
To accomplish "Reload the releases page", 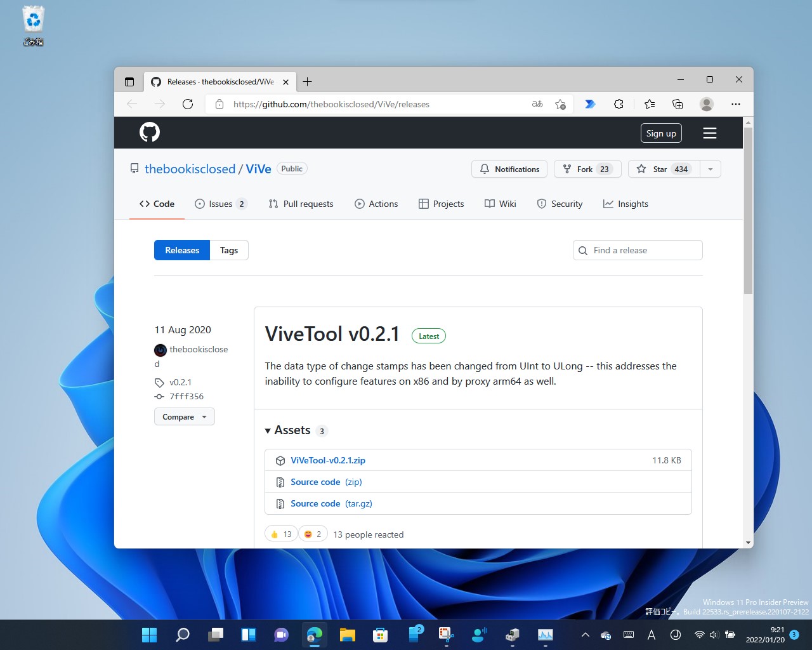I will (x=188, y=104).
